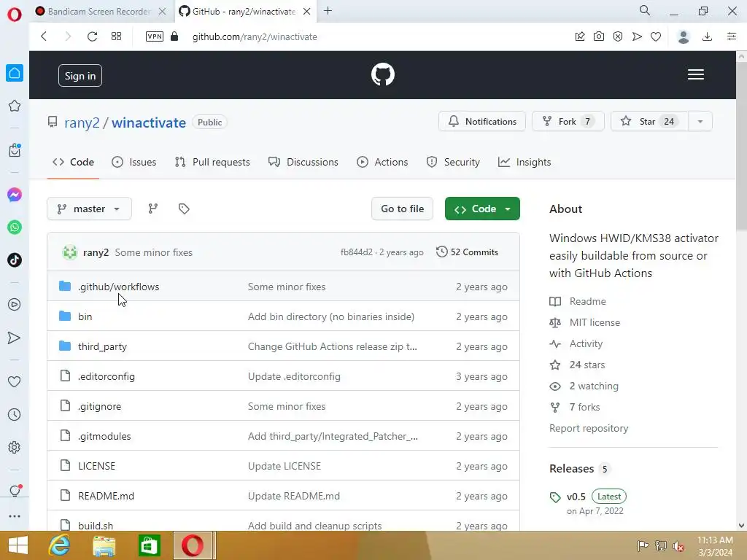The width and height of the screenshot is (747, 560).
Task: Search tabs with magnifier icon
Action: pos(645,10)
